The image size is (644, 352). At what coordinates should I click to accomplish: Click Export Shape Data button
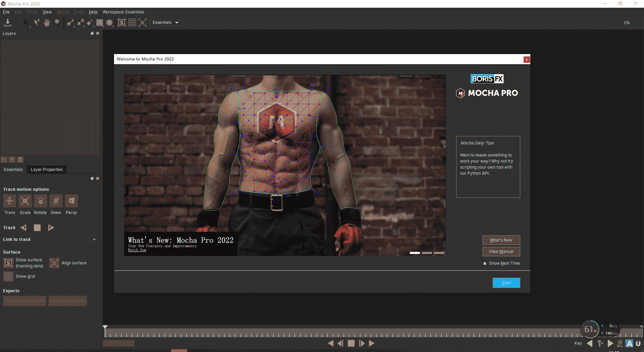pos(67,301)
